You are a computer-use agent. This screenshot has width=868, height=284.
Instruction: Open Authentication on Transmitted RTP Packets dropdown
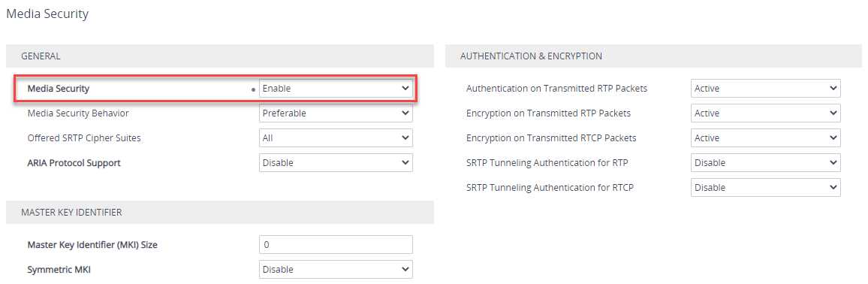[766, 89]
